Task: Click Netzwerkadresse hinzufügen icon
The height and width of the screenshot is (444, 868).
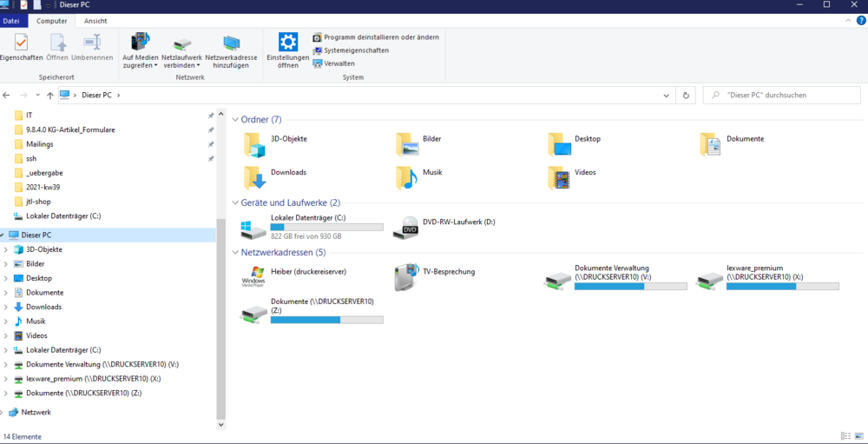Action: coord(231,43)
